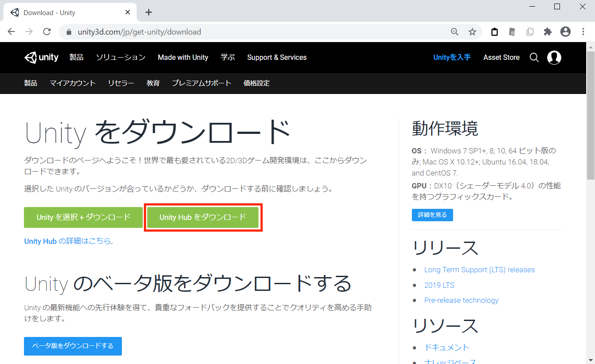Open the Support & Services menu
This screenshot has height=364, width=595.
coord(277,58)
